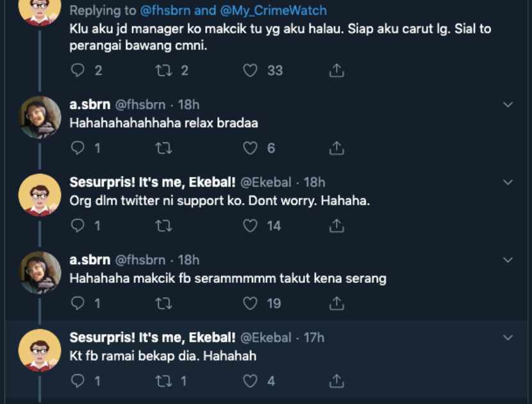Screen dimensions: 532x404
Task: Share the "Kt fb ramai bekap dia" tweet
Action: (x=337, y=381)
